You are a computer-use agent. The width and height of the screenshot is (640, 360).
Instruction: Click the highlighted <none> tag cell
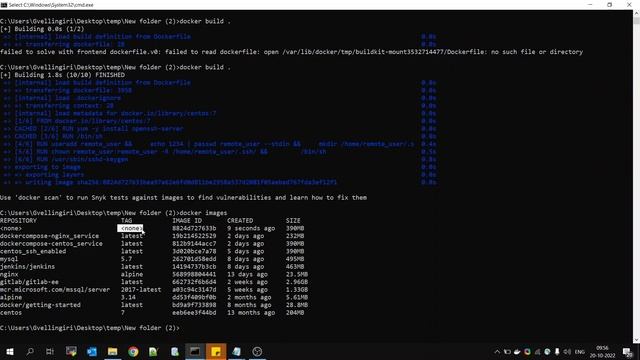coord(130,228)
